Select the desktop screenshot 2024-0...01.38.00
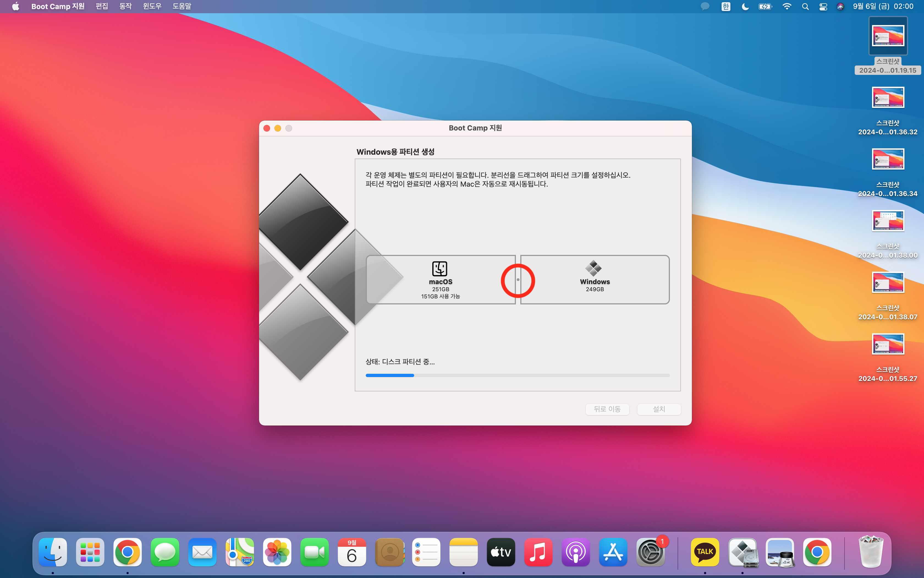The image size is (924, 578). 888,234
